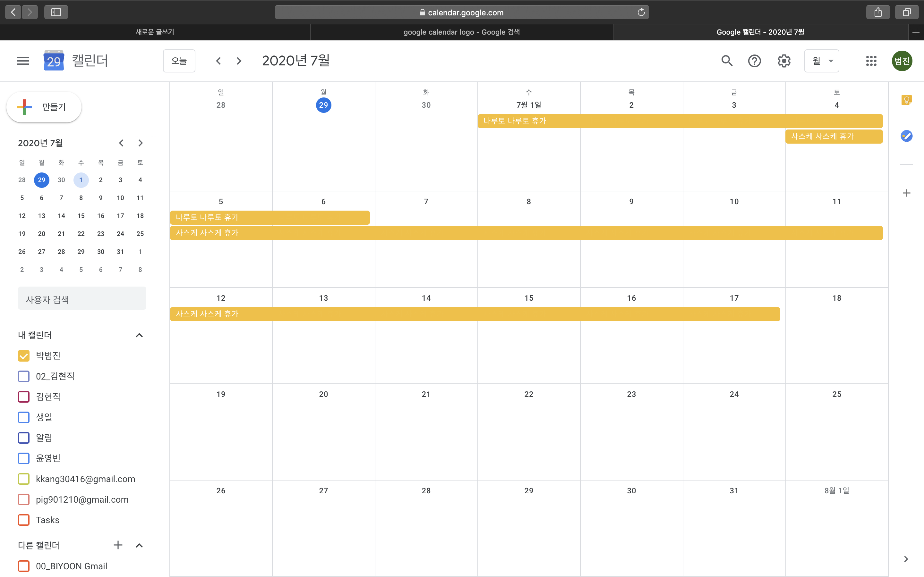Open the 월 view dropdown
The image size is (924, 577).
click(822, 61)
